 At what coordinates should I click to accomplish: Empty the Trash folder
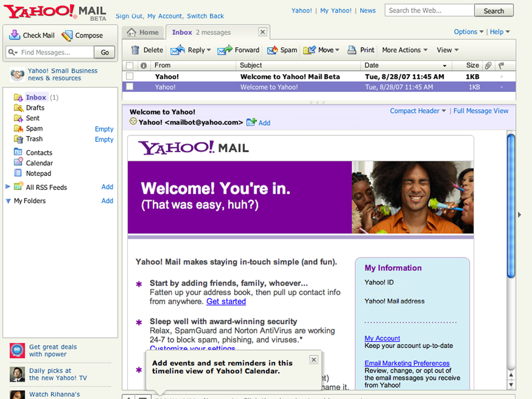tap(104, 139)
